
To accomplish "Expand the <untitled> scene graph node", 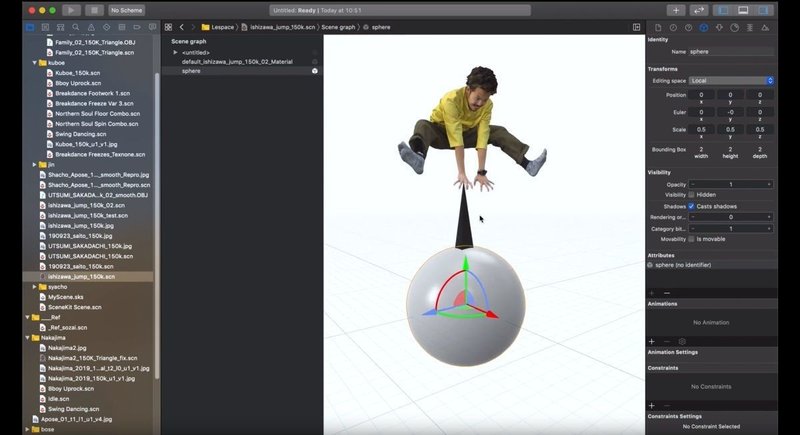I will [175, 52].
